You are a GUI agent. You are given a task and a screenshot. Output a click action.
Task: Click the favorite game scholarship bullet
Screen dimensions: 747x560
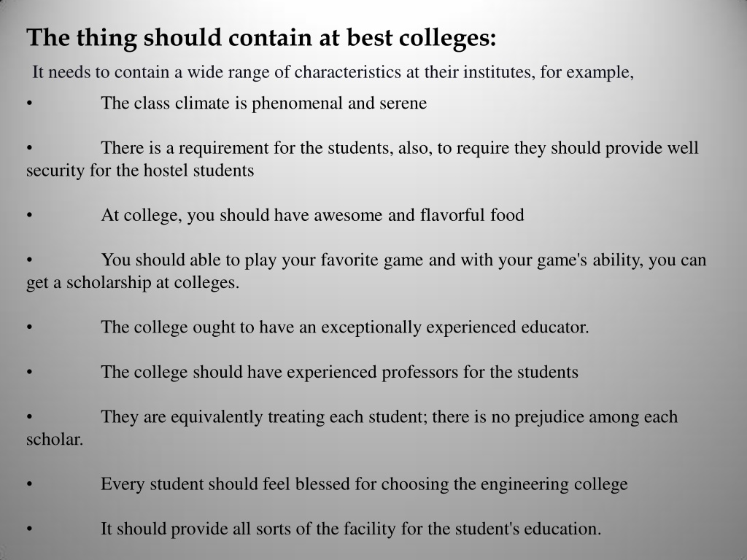coord(366,271)
